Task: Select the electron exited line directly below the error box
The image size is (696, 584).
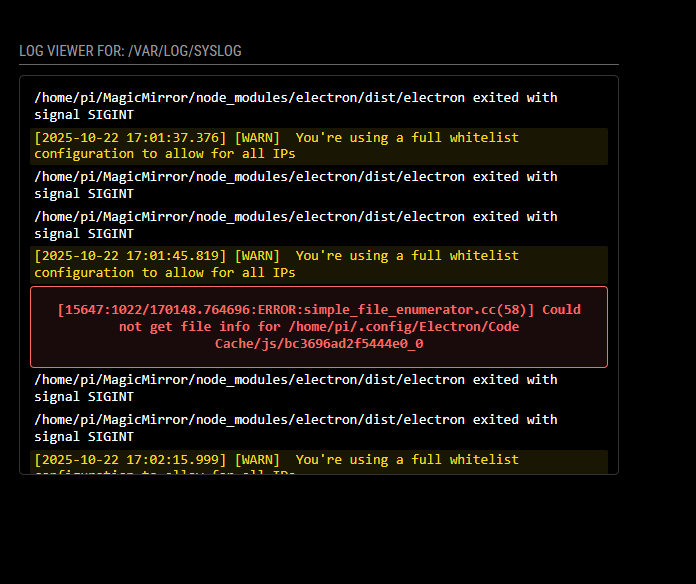Action: coord(296,388)
